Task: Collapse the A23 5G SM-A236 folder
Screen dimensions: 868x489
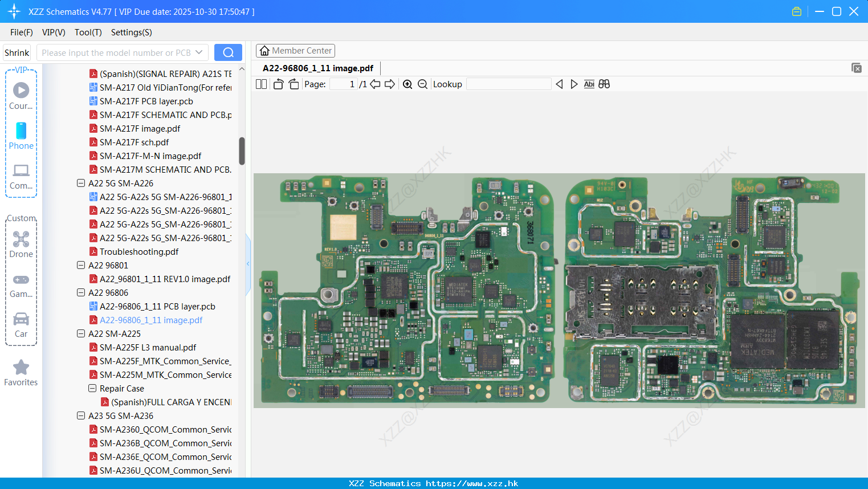Action: [81, 415]
